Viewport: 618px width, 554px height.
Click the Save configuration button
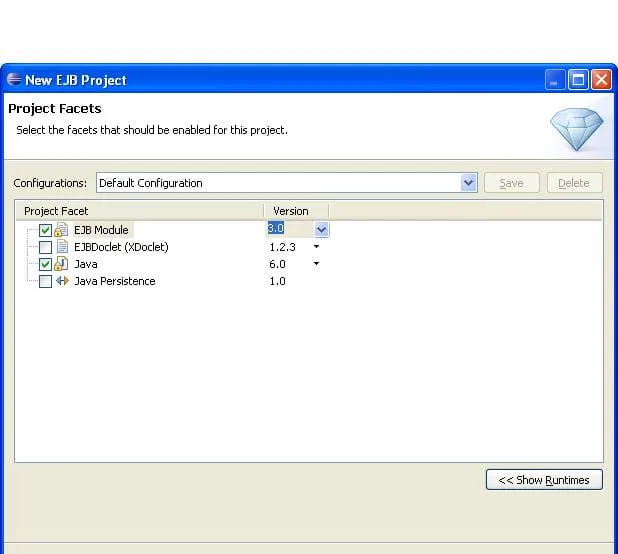click(511, 183)
